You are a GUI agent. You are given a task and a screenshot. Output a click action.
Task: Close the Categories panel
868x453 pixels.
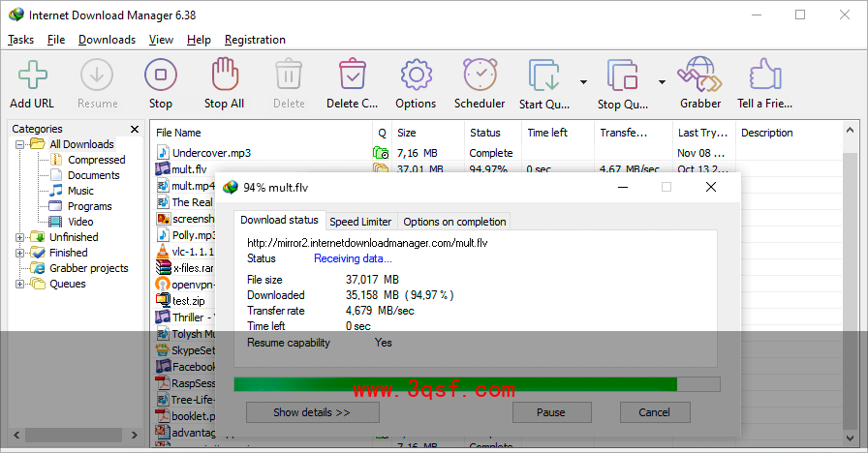(x=135, y=129)
